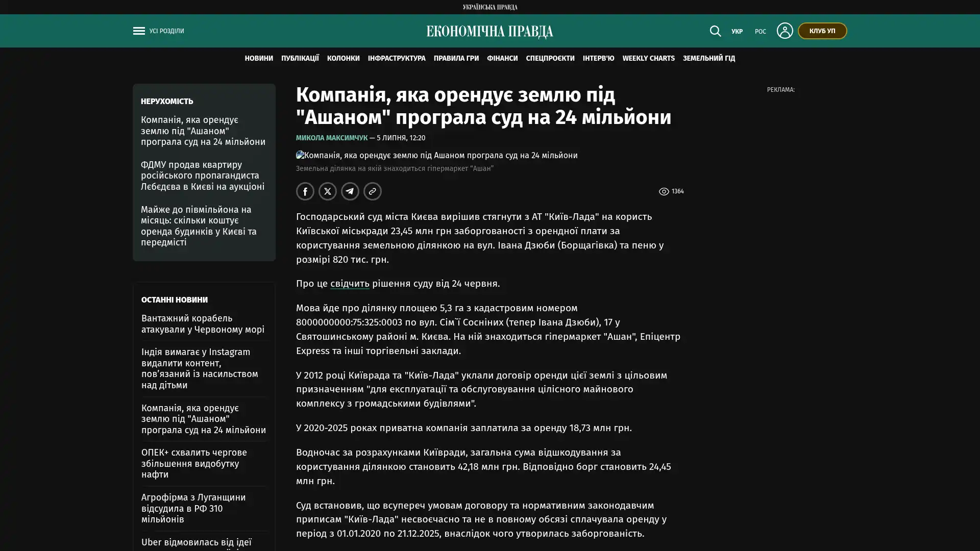The width and height of the screenshot is (980, 551).
Task: Share article on X (Twitter)
Action: (328, 191)
